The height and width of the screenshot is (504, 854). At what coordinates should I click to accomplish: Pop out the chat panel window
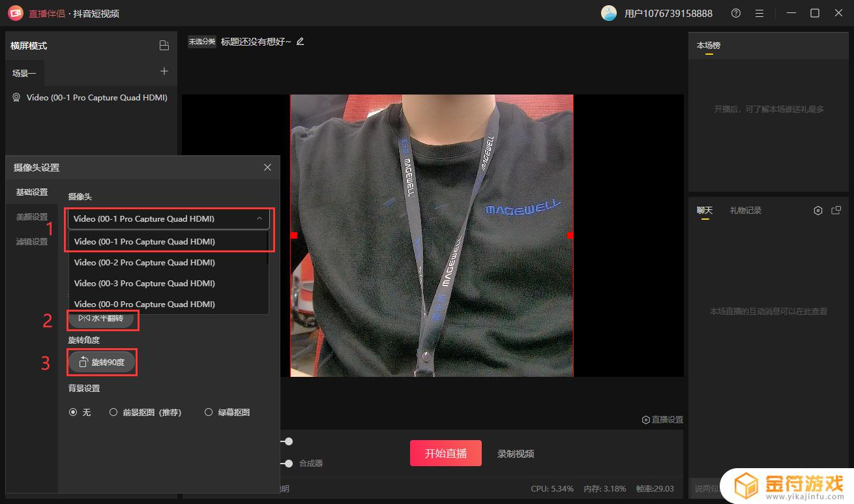[836, 211]
